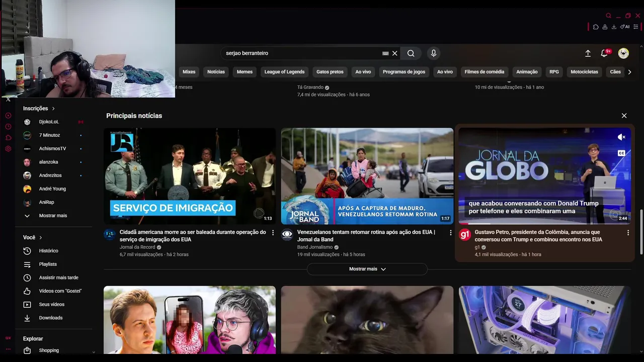Open options menu for Cidadã americana video
This screenshot has height=362, width=644.
click(x=273, y=233)
